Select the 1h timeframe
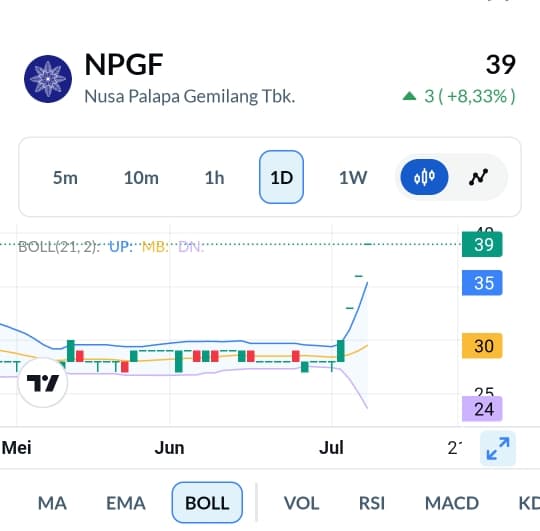Viewport: 540px width, 531px height. [214, 178]
